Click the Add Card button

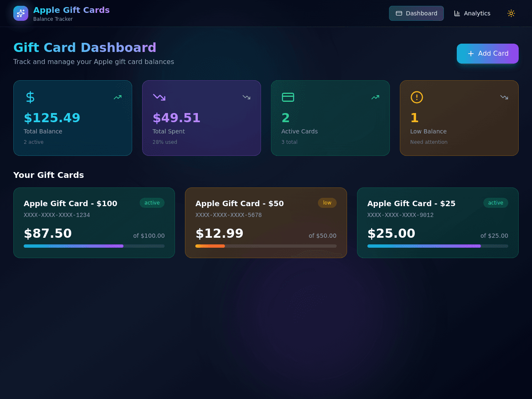[x=488, y=54]
